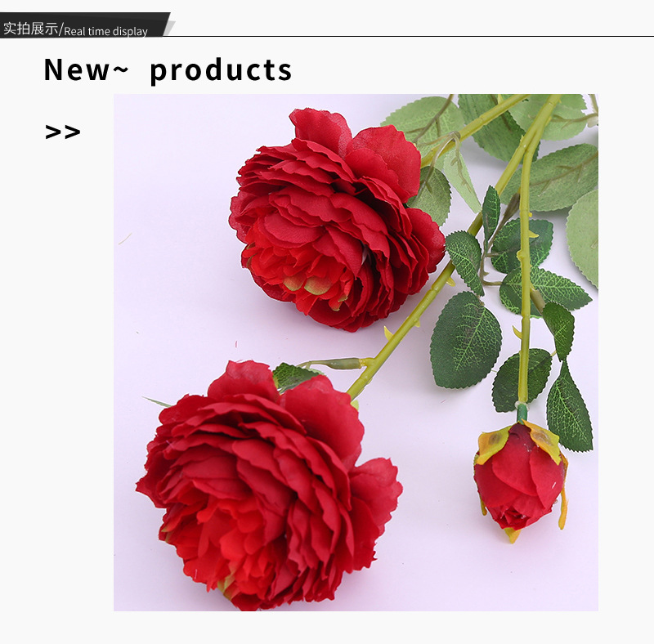Click the 'Real time display' header banner
The height and width of the screenshot is (644, 654).
tap(83, 25)
